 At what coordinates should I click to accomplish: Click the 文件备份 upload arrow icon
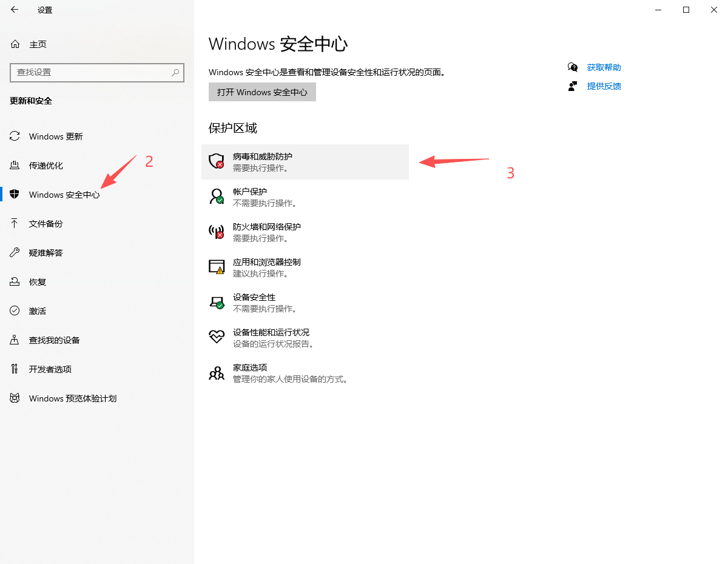pos(15,224)
